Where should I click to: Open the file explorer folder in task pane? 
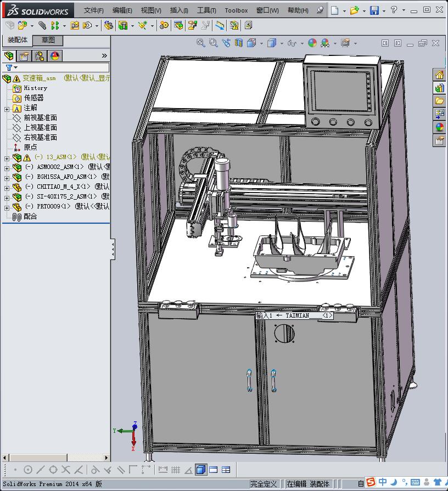[x=439, y=101]
